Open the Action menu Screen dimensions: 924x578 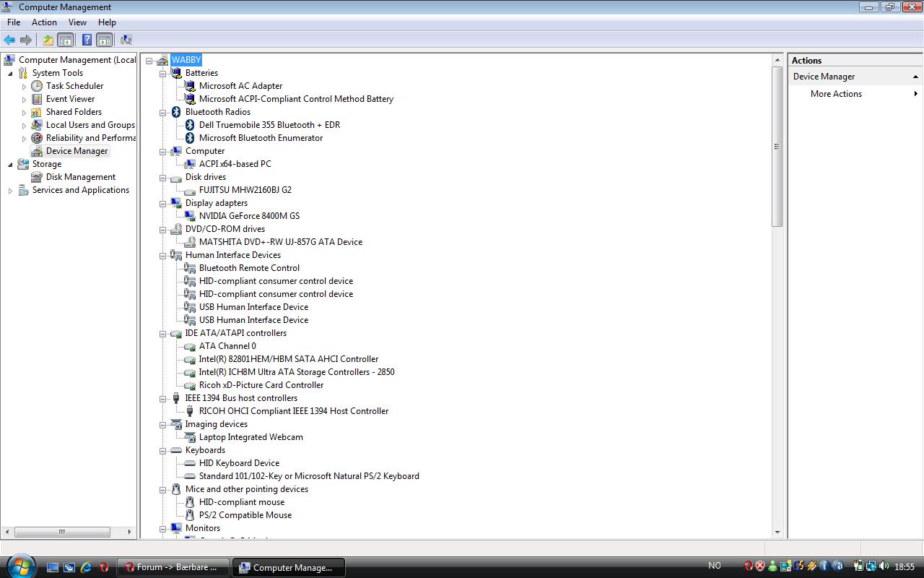[x=44, y=22]
